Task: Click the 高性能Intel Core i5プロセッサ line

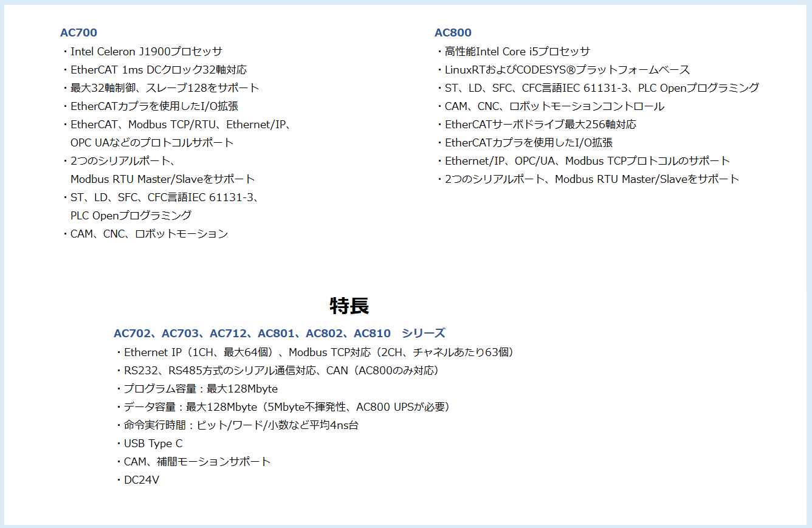Action: (513, 52)
